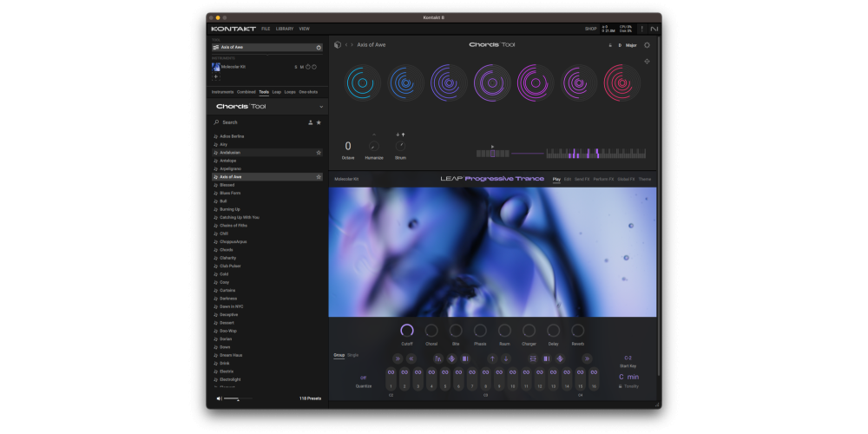868x434 pixels.
Task: Select the first cyan chord disc
Action: click(363, 82)
